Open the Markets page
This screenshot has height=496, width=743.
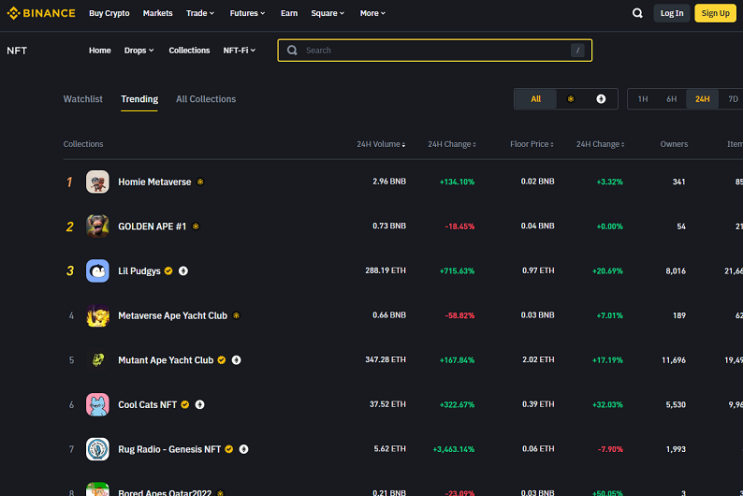click(x=157, y=13)
